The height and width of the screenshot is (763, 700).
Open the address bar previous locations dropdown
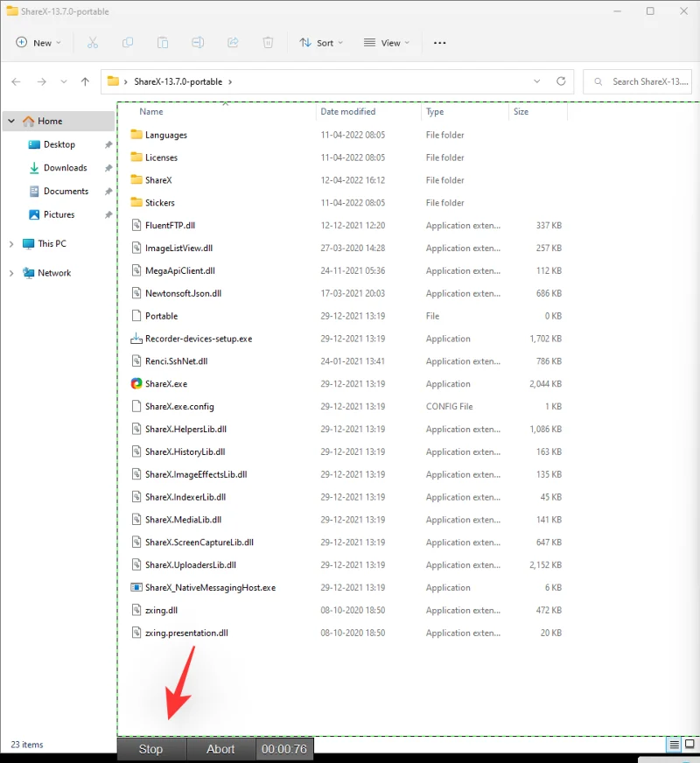(x=537, y=81)
